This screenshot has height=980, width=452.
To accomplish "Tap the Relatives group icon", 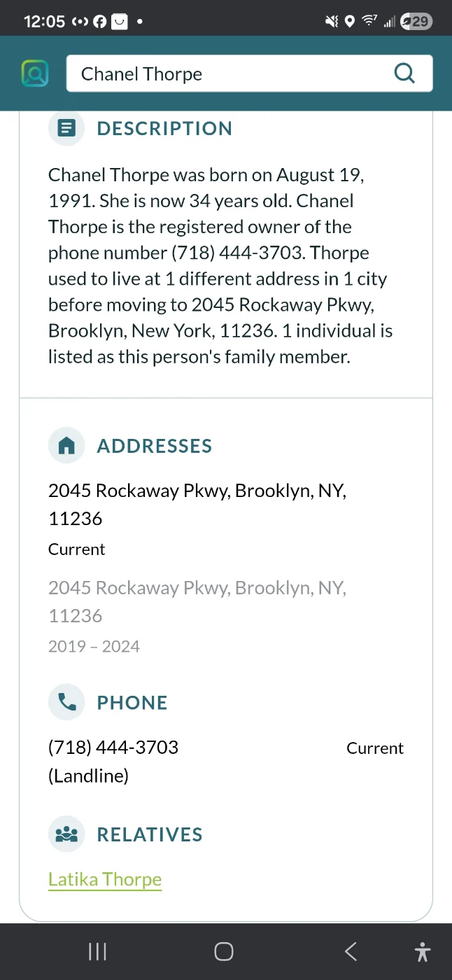I will [x=66, y=834].
